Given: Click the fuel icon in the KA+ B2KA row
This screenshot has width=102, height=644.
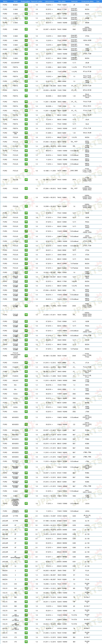Looking at the screenshot, I should click(26, 385).
